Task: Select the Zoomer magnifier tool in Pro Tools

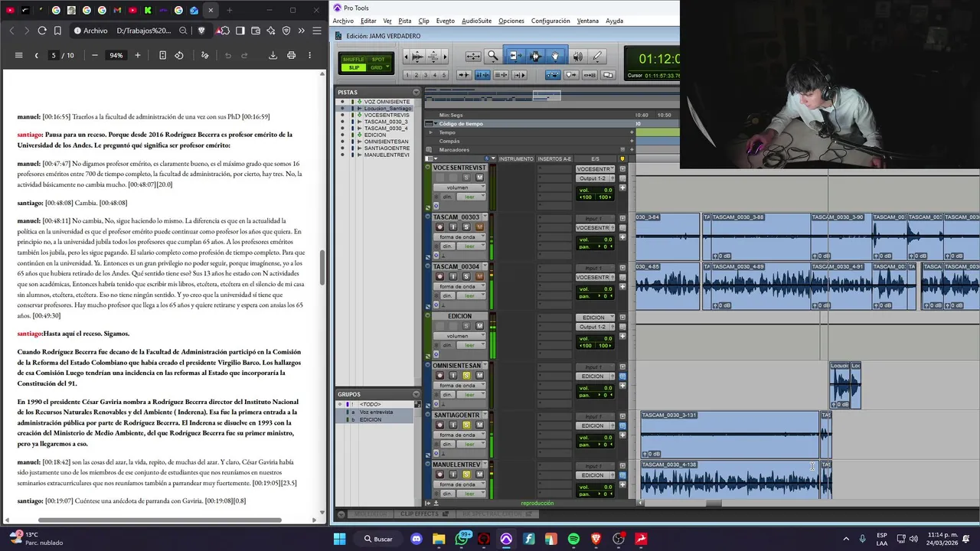Action: click(493, 56)
